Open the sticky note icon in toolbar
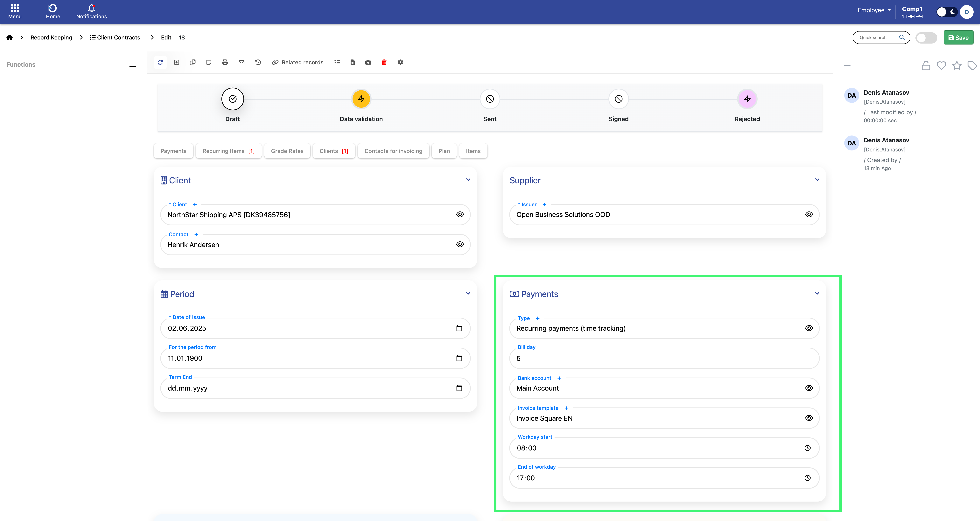This screenshot has width=980, height=521. 209,62
